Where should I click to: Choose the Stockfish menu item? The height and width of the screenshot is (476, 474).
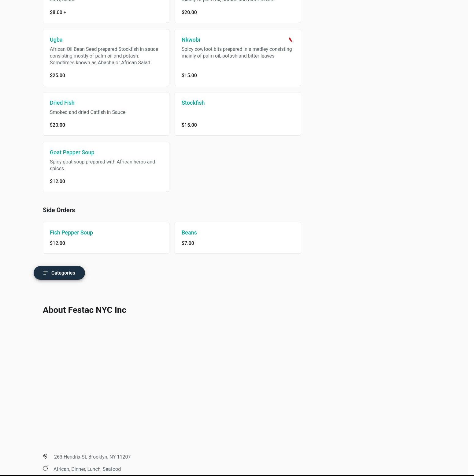point(238,114)
